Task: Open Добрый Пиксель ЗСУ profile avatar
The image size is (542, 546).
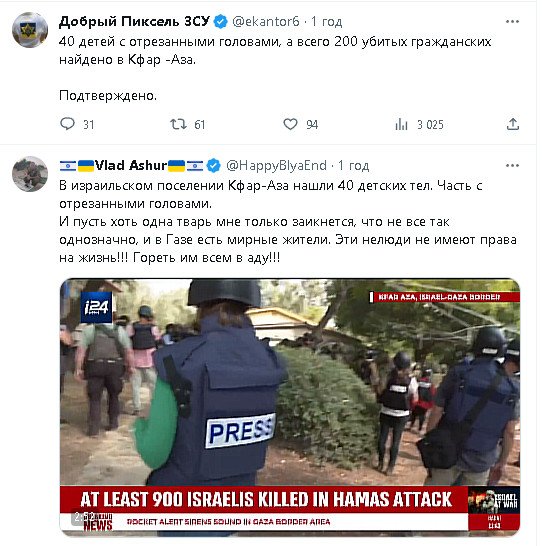Action: tap(30, 30)
